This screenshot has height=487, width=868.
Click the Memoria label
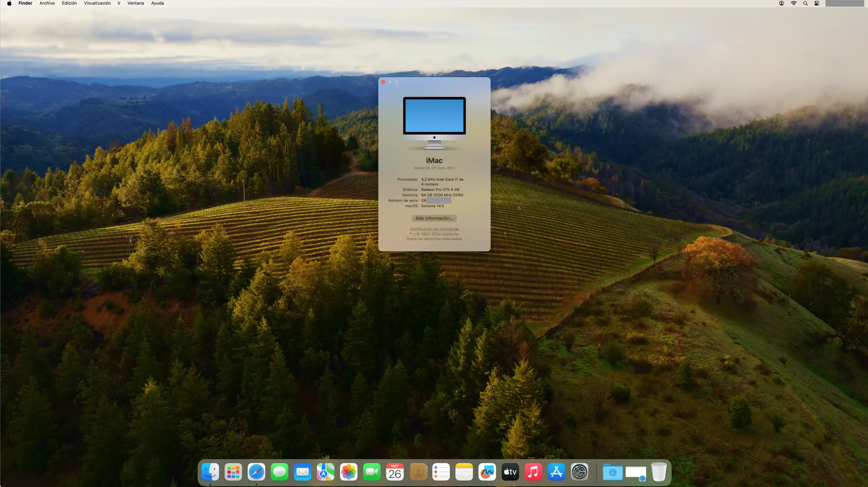click(x=410, y=195)
